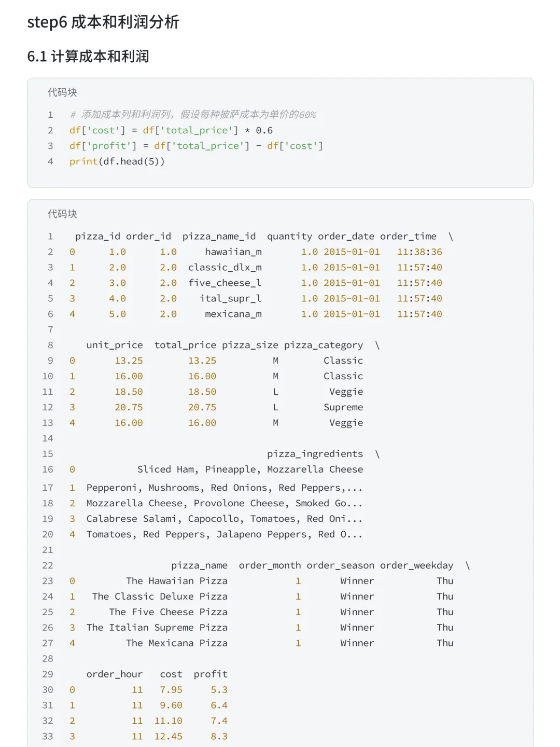560x747 pixels.
Task: Click the print(df.head(5)) code line
Action: click(117, 161)
